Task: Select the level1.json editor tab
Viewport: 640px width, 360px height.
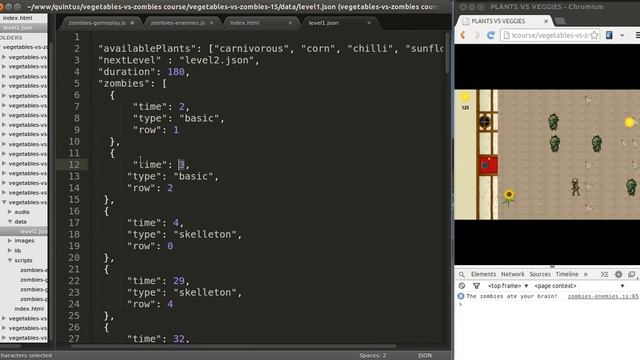Action: (323, 23)
